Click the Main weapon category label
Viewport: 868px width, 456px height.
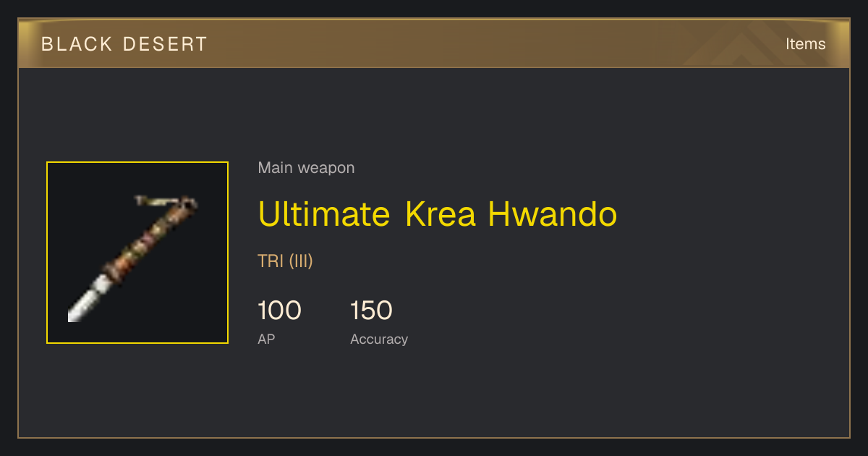pos(306,168)
